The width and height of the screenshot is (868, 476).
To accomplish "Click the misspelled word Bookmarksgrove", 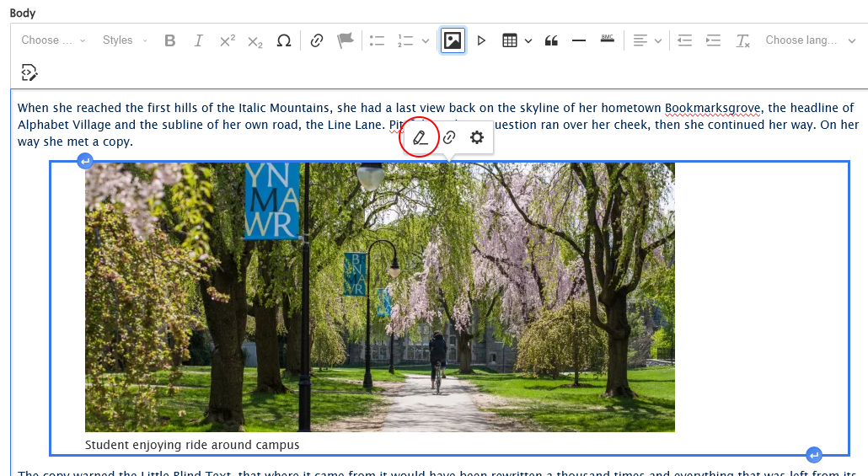I will (x=712, y=108).
